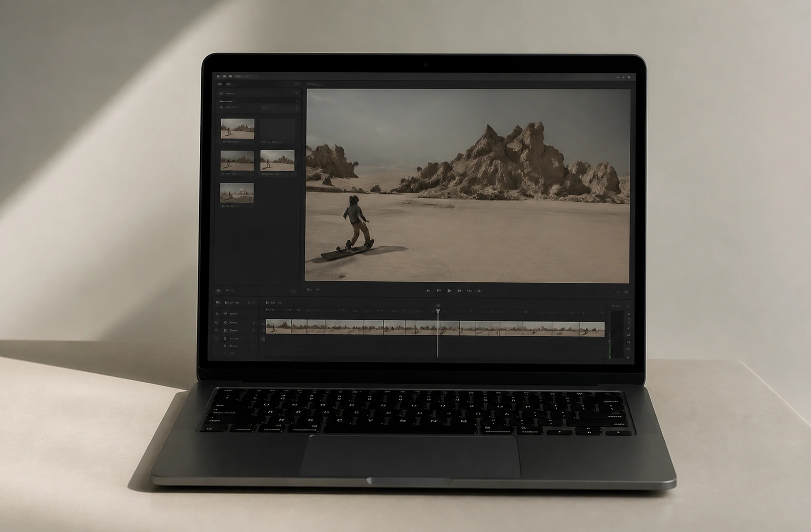
Task: Open settings via the top-right gear icon
Action: click(629, 77)
